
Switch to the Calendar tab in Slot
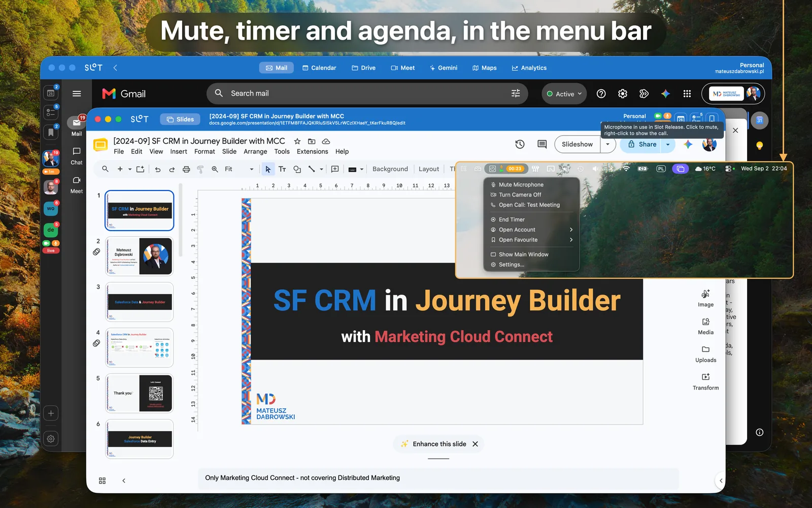click(x=319, y=68)
